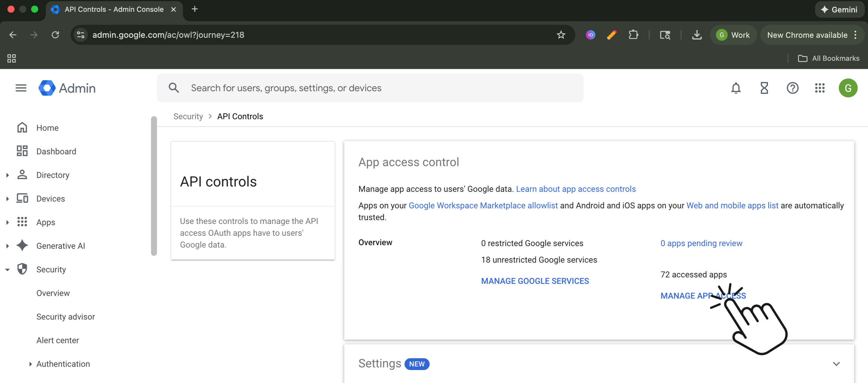Click the Devices icon in sidebar
This screenshot has height=383, width=868.
tap(22, 198)
